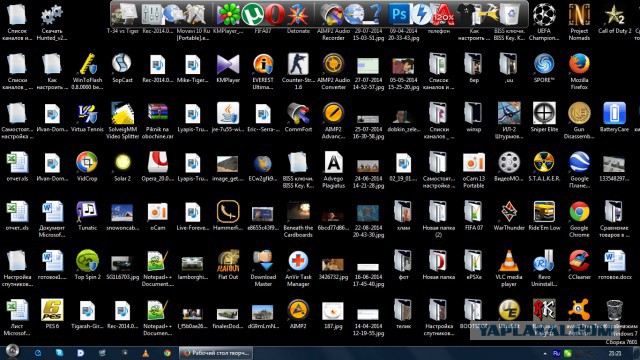Open lamborghini image thumbnail
This screenshot has width=640, height=360.
192,265
